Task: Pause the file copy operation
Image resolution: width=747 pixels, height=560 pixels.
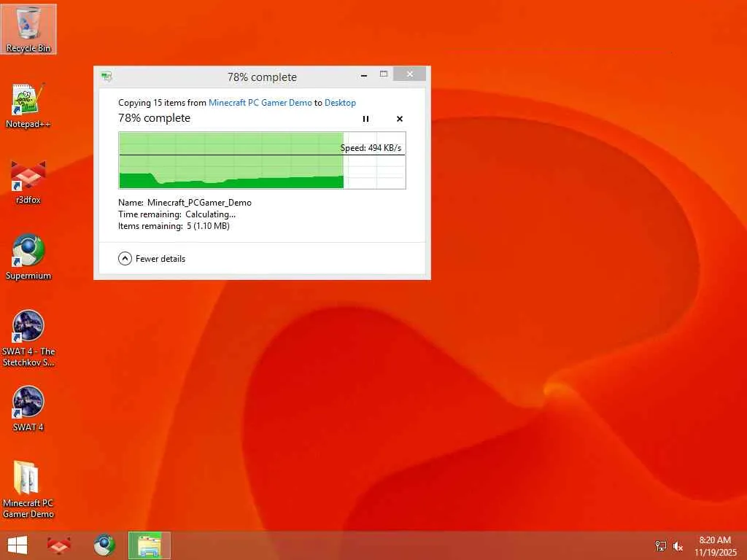Action: (365, 119)
